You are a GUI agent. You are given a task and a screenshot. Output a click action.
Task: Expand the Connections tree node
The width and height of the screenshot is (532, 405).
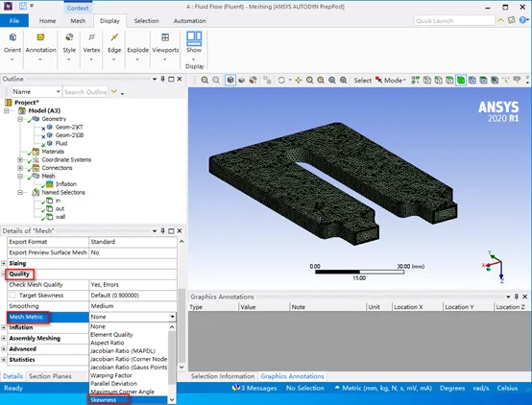(x=20, y=168)
